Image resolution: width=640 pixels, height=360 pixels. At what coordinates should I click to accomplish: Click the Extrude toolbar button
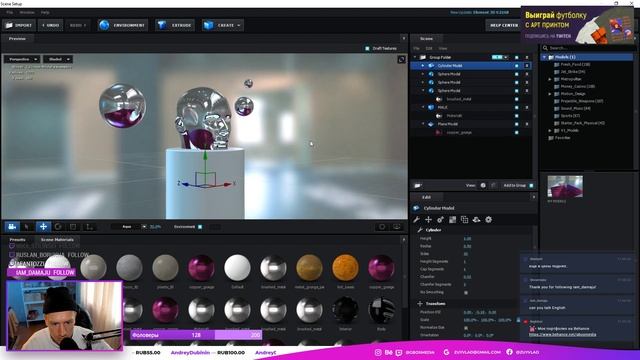[175, 25]
